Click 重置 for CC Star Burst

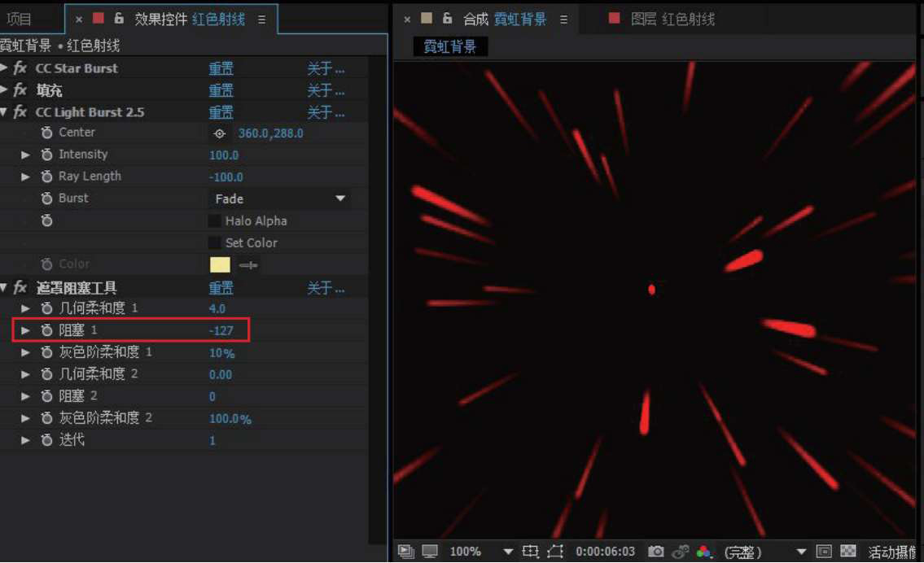(x=221, y=68)
